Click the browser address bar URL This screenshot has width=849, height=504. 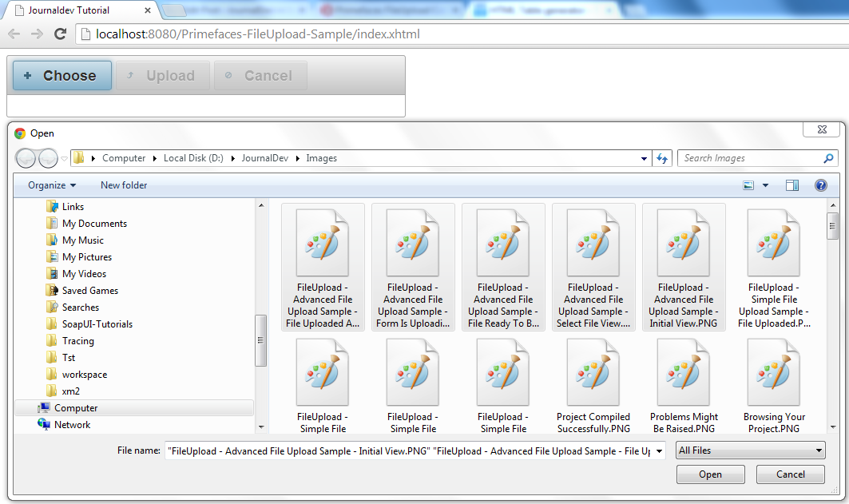coord(257,34)
